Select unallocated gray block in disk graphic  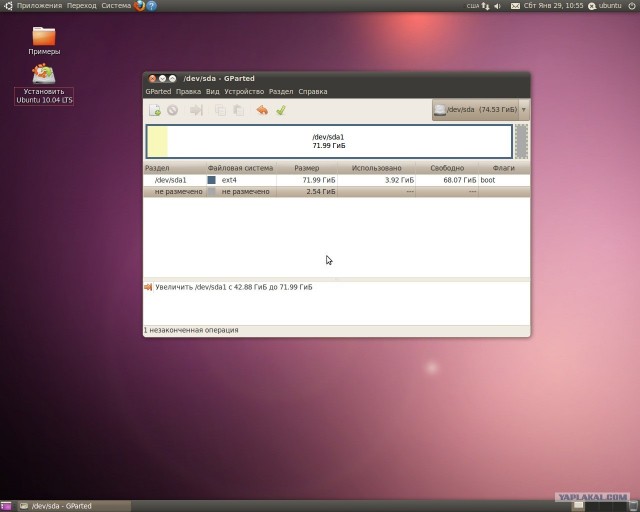(521, 141)
